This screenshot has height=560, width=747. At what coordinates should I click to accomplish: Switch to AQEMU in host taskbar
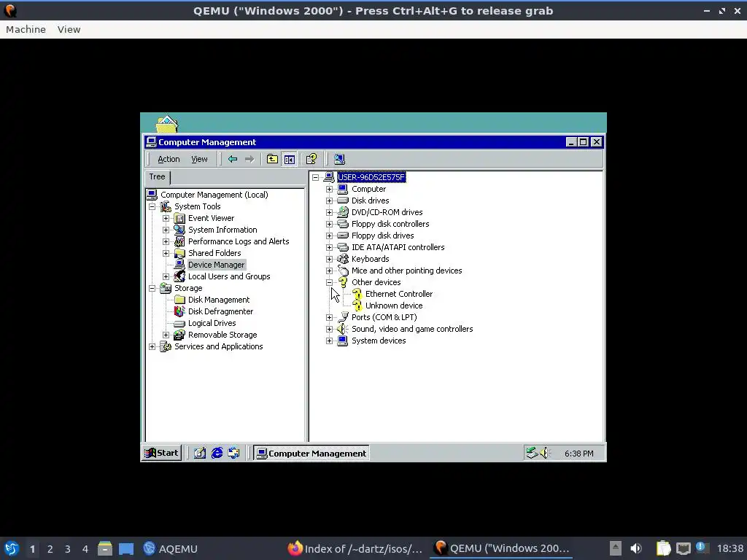click(171, 548)
